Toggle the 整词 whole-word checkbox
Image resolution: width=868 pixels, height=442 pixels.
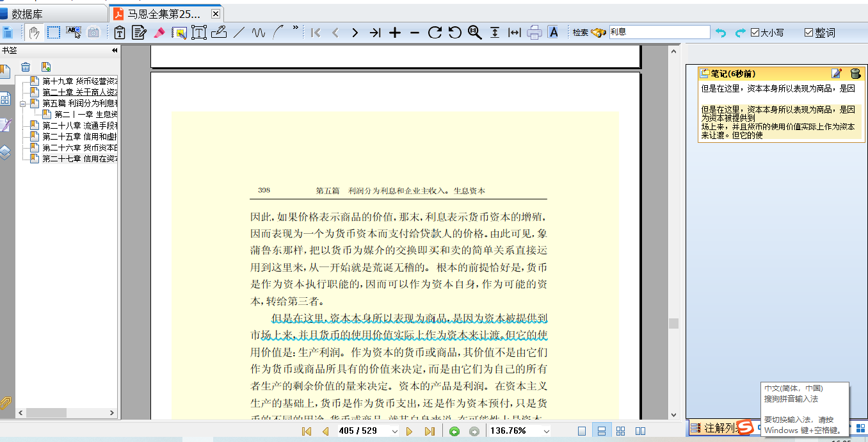pyautogui.click(x=808, y=32)
